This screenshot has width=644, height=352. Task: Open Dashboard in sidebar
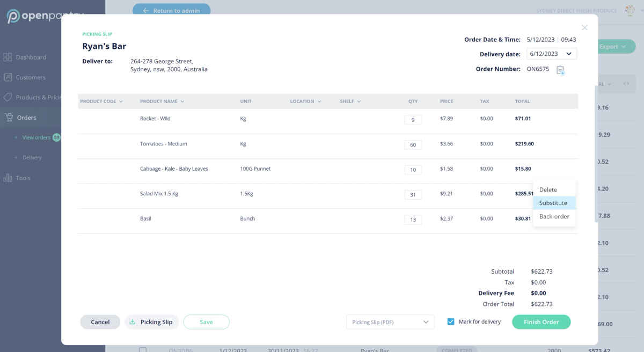pos(31,57)
